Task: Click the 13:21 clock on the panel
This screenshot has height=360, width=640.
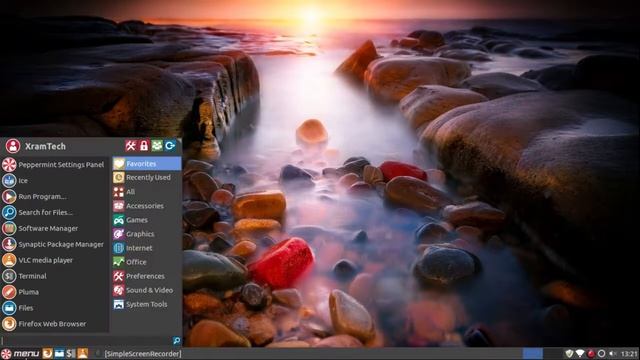Action: click(629, 353)
